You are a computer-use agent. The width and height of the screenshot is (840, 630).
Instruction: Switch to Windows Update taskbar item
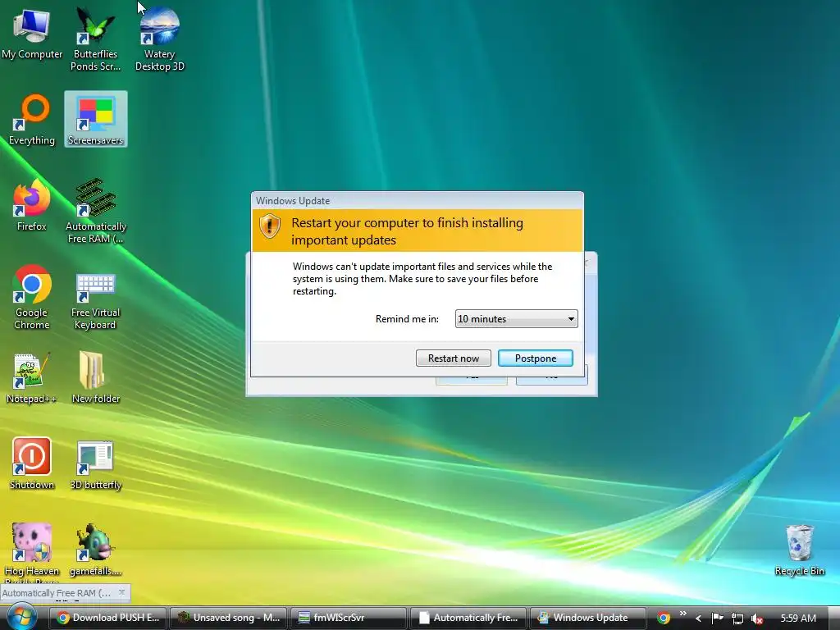589,618
